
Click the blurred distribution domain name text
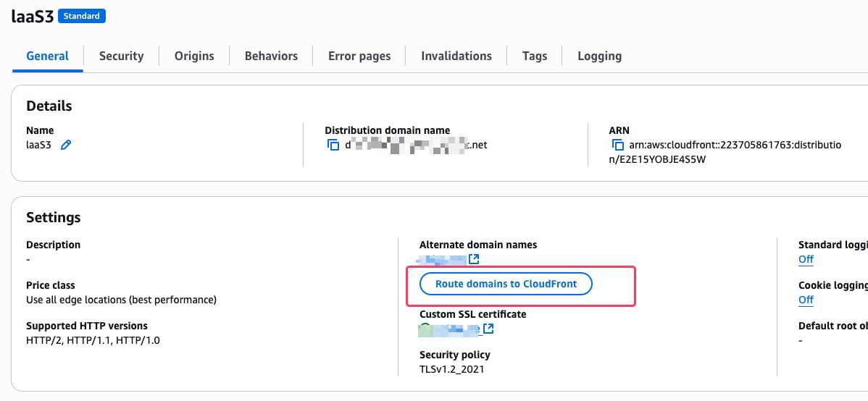click(x=416, y=145)
